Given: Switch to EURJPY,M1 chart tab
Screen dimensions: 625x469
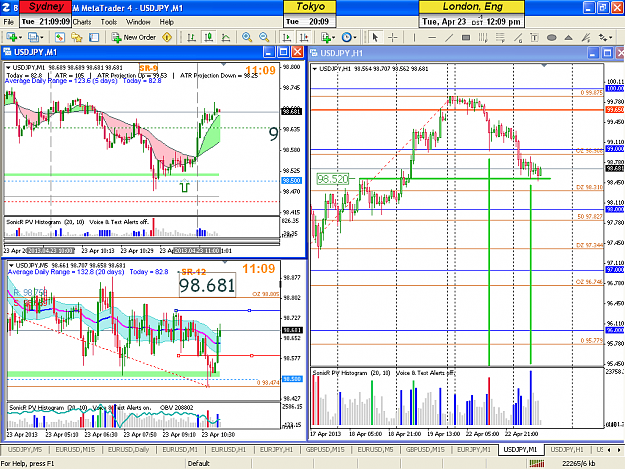Looking at the screenshot, I should (x=474, y=449).
